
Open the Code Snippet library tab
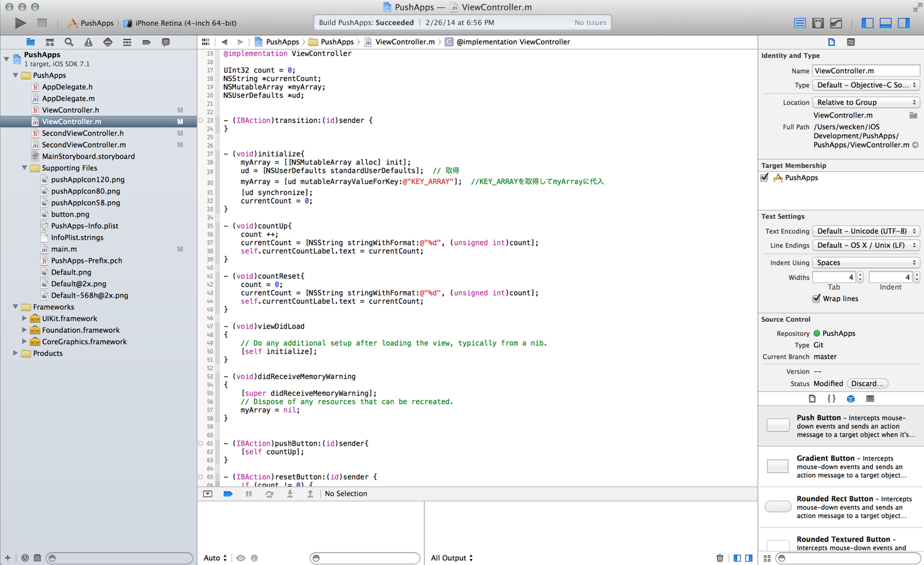832,399
